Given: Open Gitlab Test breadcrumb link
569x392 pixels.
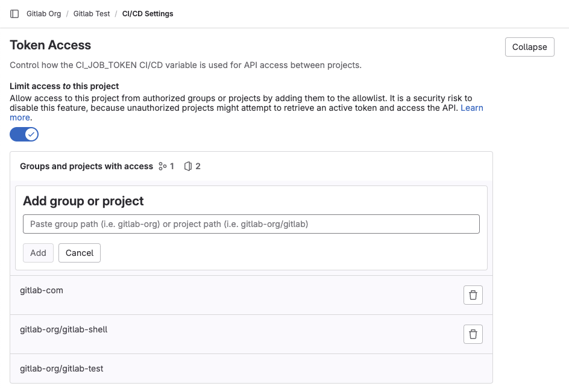Looking at the screenshot, I should 92,13.
